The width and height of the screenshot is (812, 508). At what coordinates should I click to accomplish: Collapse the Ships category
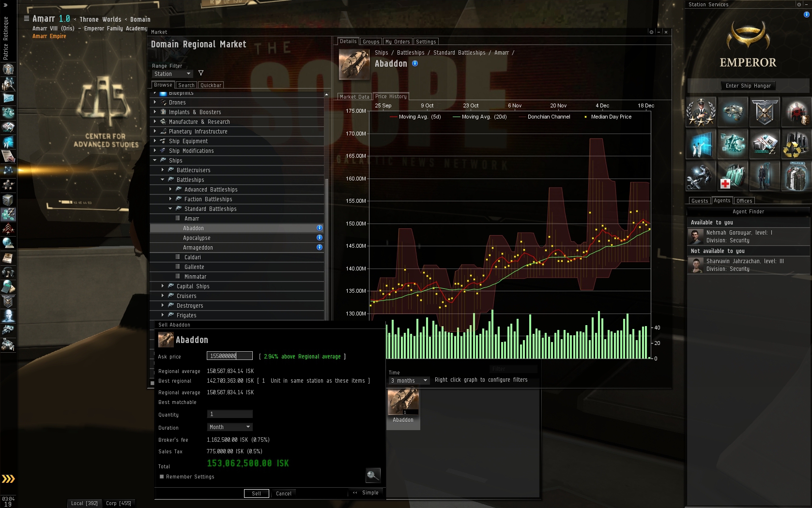pyautogui.click(x=155, y=160)
